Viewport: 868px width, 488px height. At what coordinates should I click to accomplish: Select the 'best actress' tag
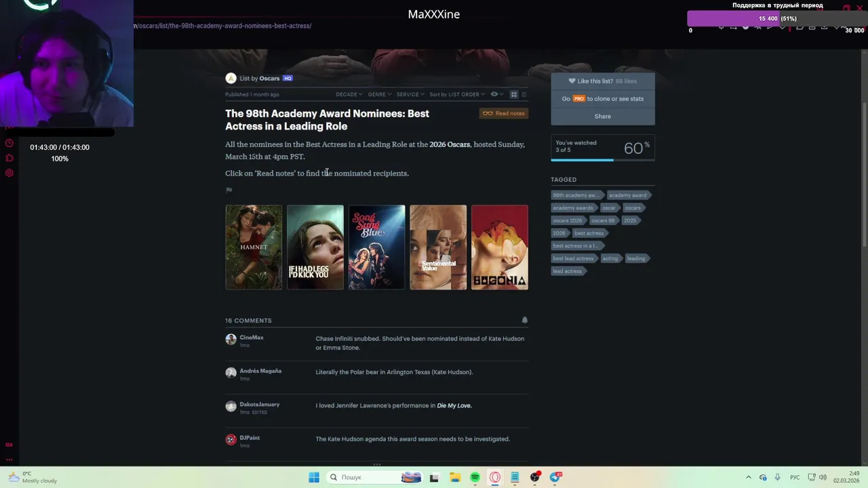click(x=589, y=233)
